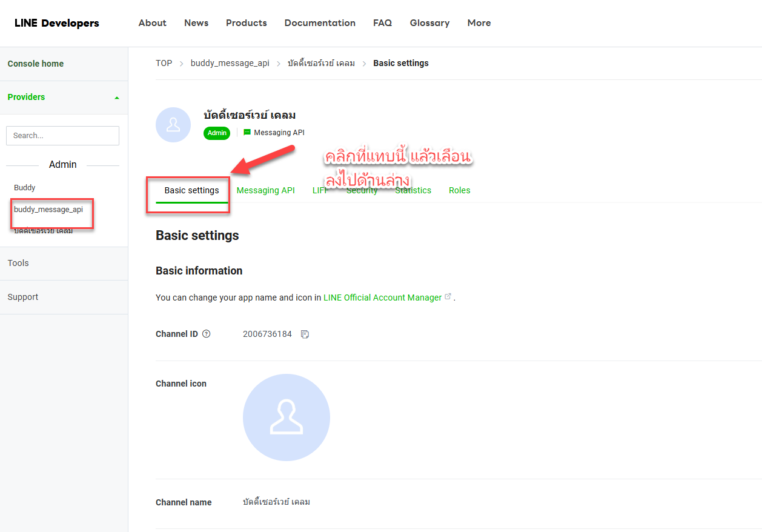
Task: Click the Channel ID number 2006736184
Action: pos(267,334)
